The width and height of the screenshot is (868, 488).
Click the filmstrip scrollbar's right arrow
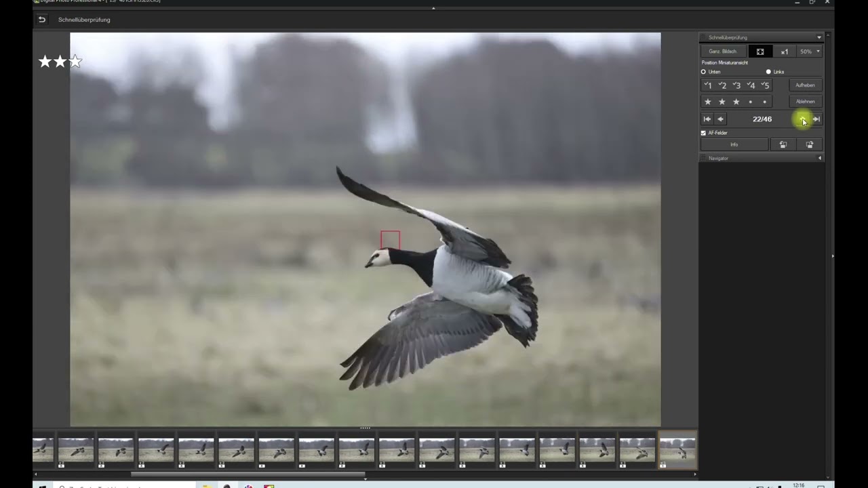tap(695, 474)
